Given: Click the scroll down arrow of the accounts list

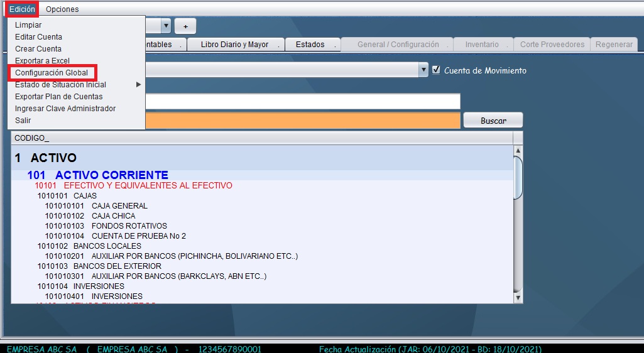Looking at the screenshot, I should (x=518, y=297).
